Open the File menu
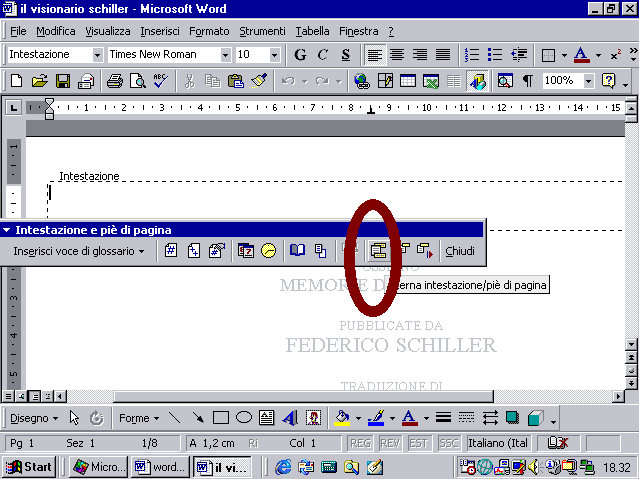 [x=18, y=31]
